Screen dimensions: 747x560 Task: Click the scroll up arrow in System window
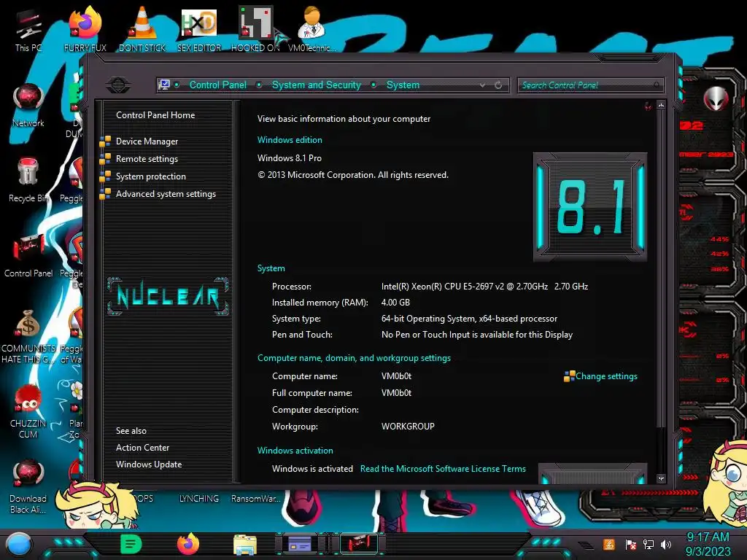pos(661,105)
